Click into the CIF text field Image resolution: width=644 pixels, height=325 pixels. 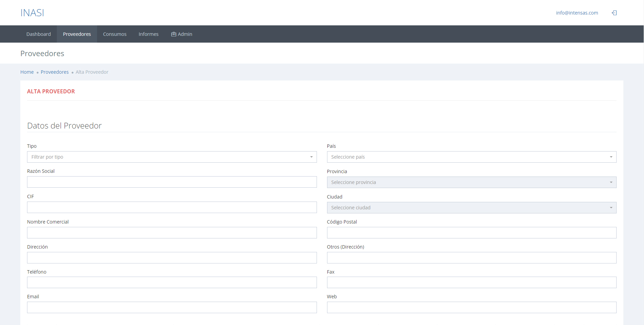click(172, 207)
